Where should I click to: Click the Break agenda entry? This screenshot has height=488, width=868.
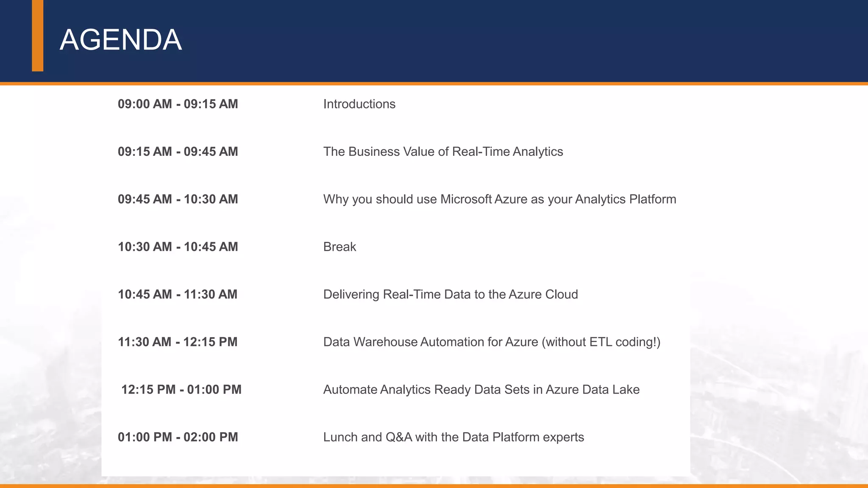(339, 247)
